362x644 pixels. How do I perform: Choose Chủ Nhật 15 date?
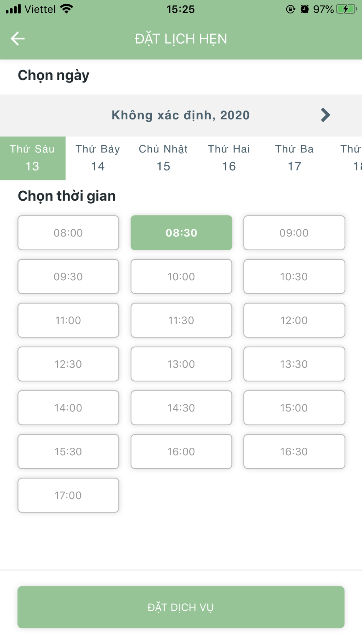(x=163, y=158)
